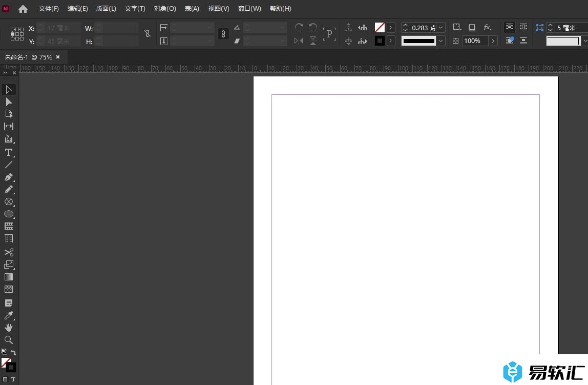Open the corner options icon
This screenshot has height=385, width=588.
[x=457, y=27]
